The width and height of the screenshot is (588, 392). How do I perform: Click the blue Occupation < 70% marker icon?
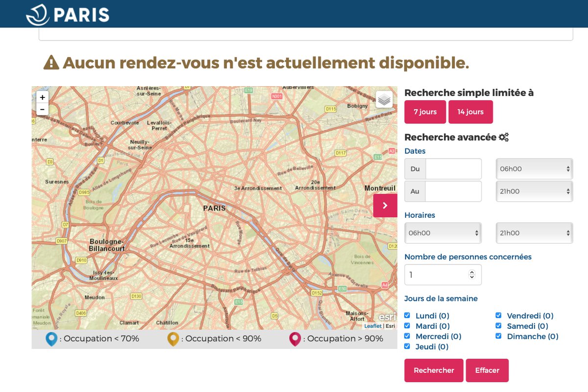[x=51, y=338]
